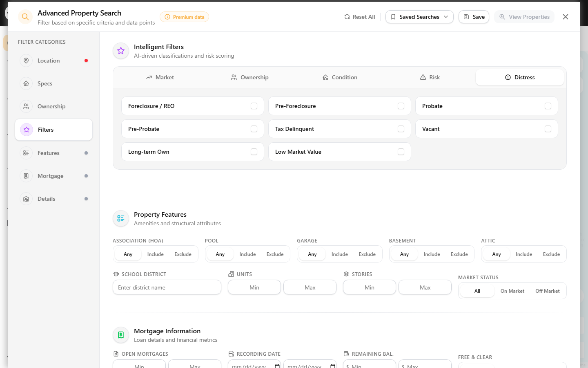
Task: Select the Distress filter tab
Action: (x=520, y=77)
